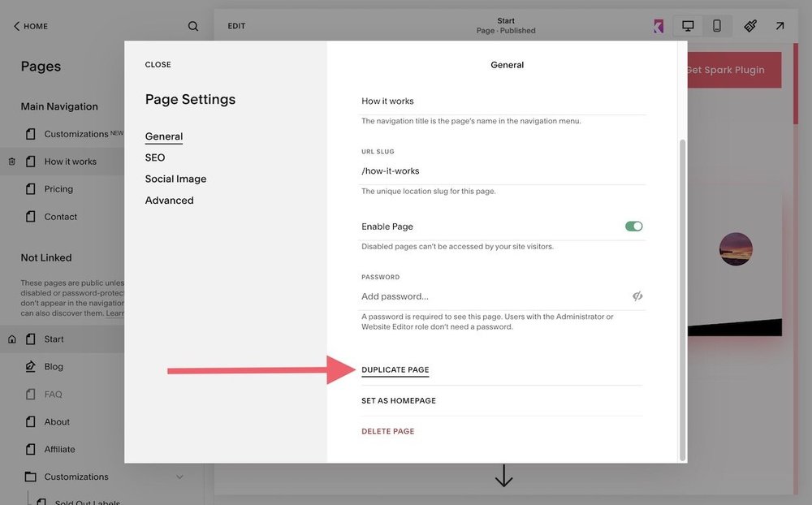Switch to desktop preview mode
Viewport: 812px width, 505px height.
(687, 25)
